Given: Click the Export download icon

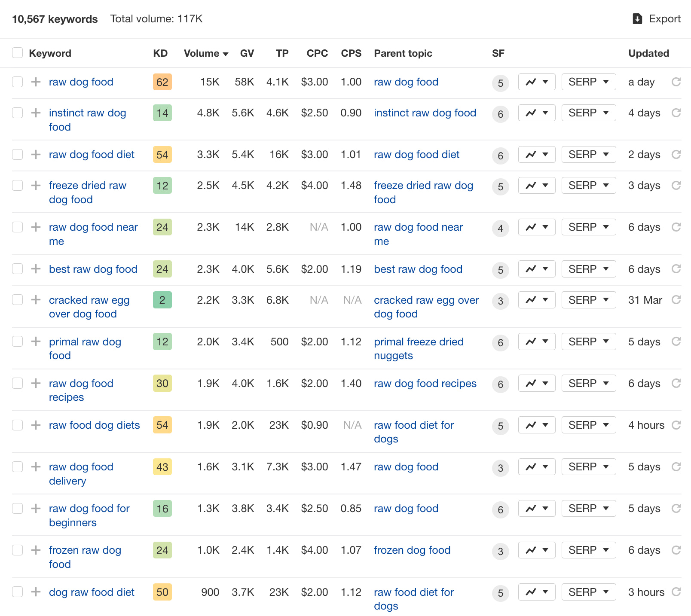Looking at the screenshot, I should [637, 19].
